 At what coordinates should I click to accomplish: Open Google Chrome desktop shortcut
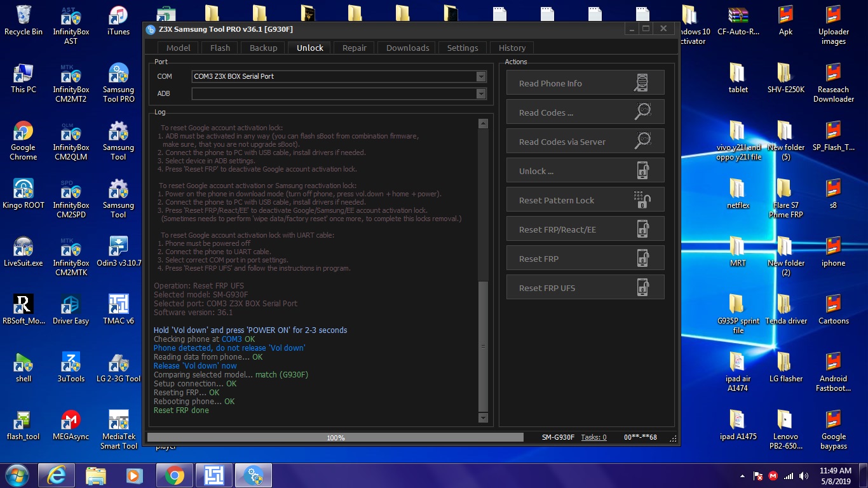point(24,141)
